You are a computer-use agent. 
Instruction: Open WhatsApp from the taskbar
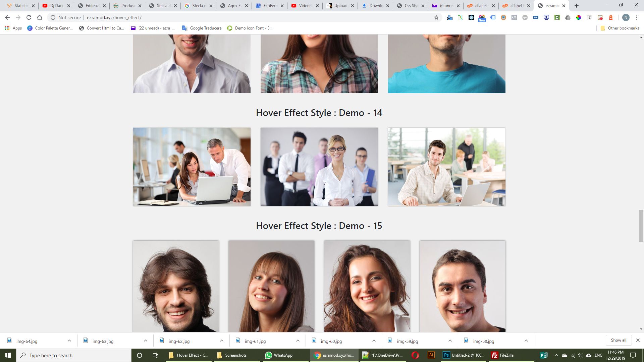[x=279, y=355]
